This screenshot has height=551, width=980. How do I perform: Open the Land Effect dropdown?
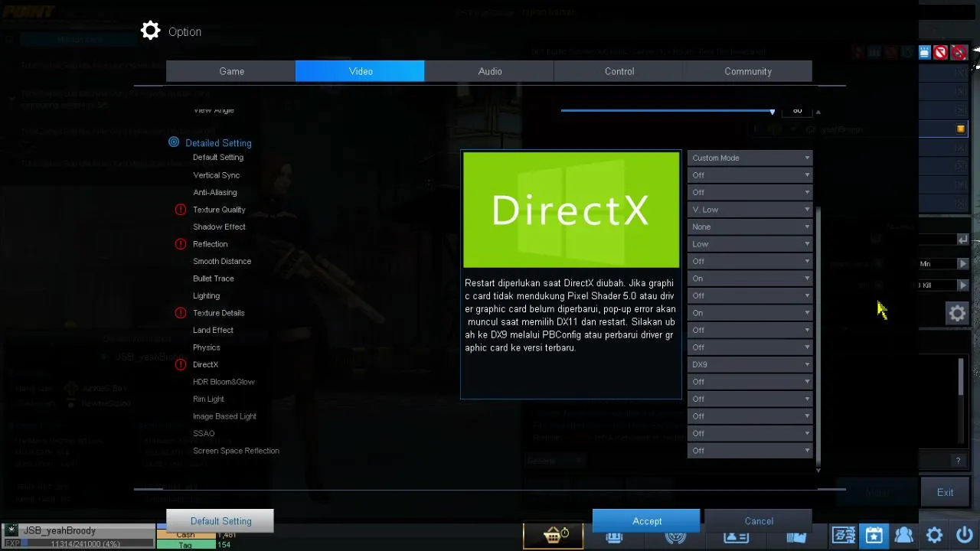[750, 330]
